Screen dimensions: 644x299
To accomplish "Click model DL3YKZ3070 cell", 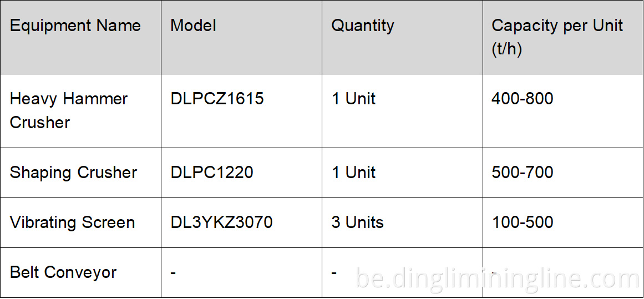I will click(x=221, y=222).
